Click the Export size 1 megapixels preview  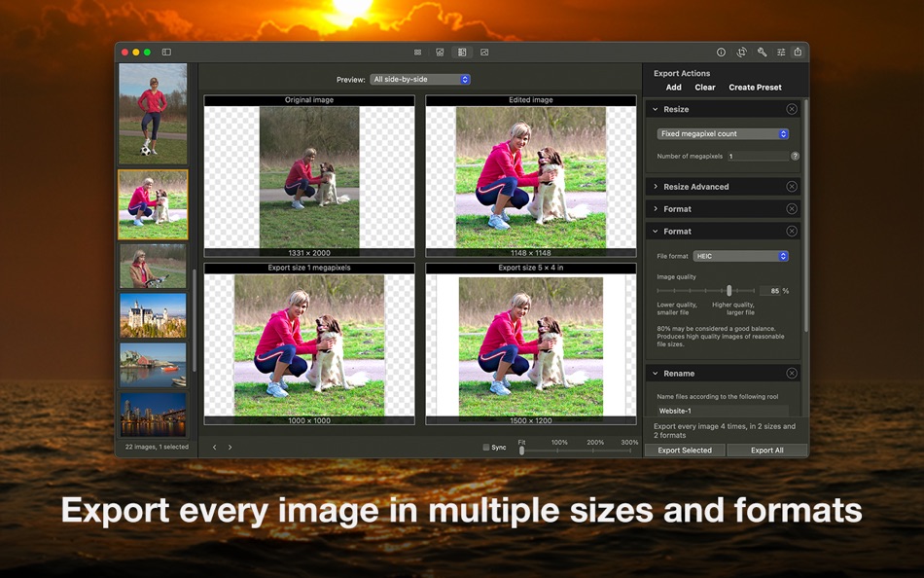tap(309, 344)
